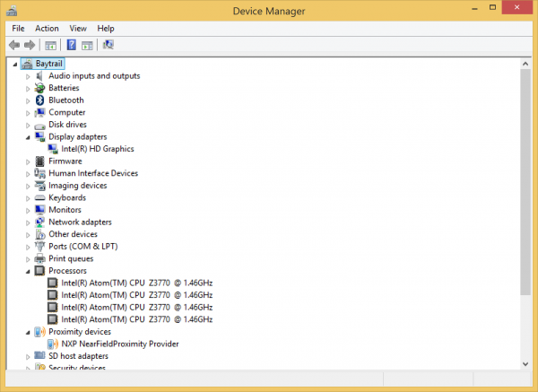Maximize the Device Manager window
This screenshot has height=392, width=538.
(492, 7)
